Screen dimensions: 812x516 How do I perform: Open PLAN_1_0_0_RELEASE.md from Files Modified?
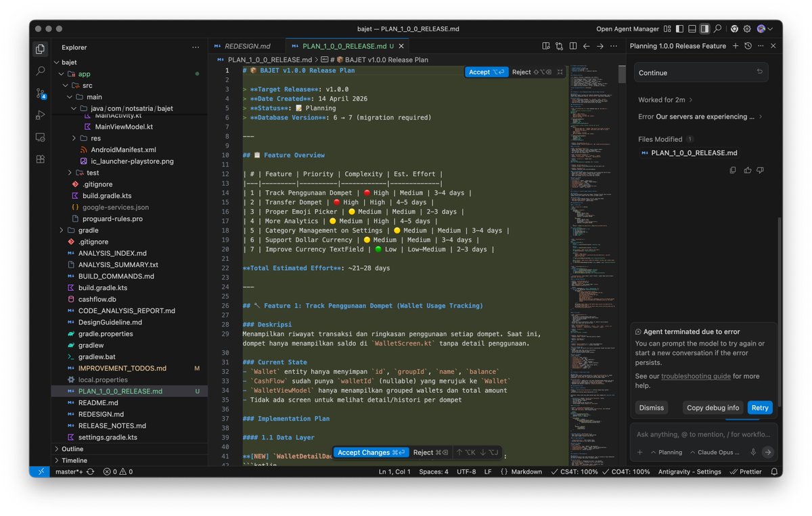tap(689, 153)
